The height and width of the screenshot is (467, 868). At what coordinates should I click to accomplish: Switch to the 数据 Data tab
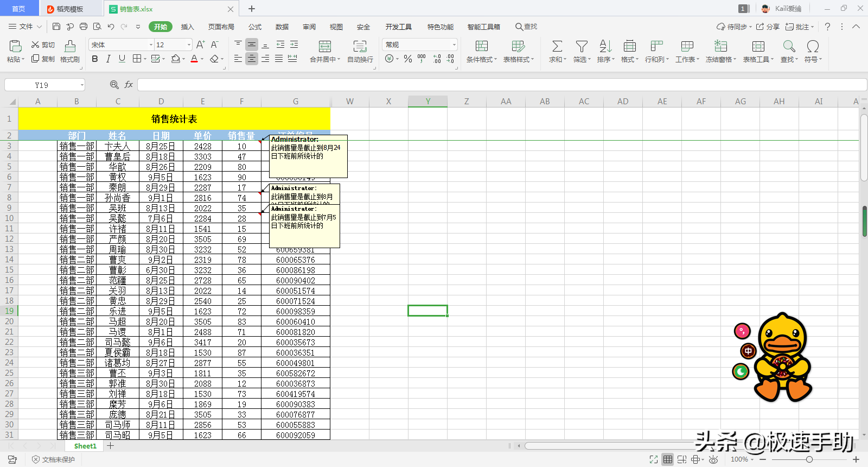[x=282, y=27]
